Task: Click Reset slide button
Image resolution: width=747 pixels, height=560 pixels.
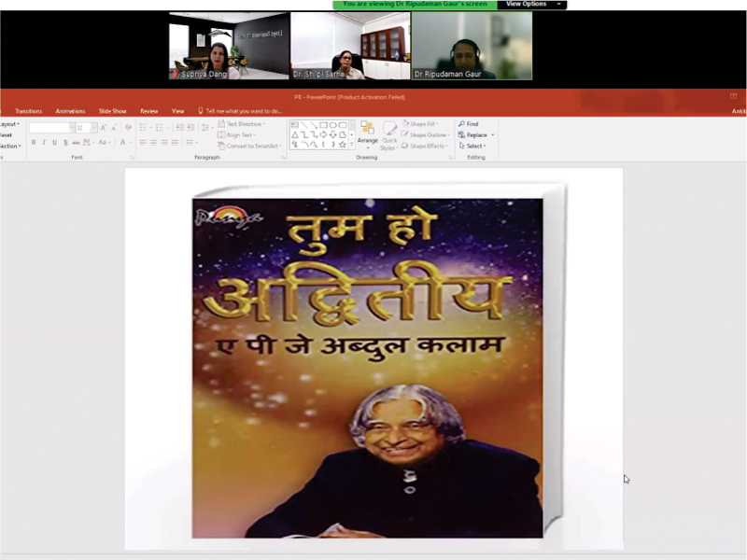Action: point(6,134)
